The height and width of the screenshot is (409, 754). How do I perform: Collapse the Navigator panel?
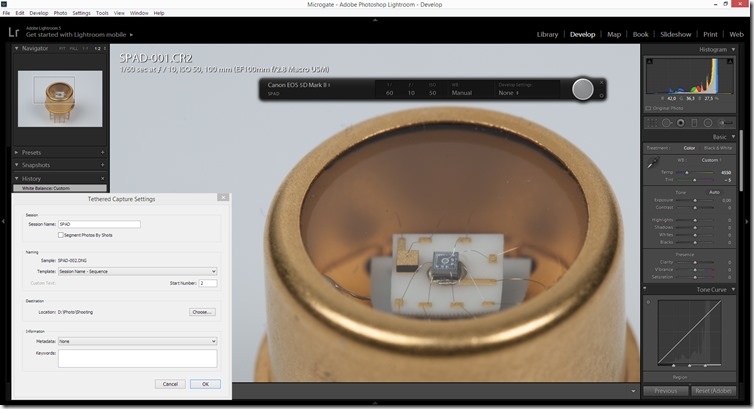16,49
